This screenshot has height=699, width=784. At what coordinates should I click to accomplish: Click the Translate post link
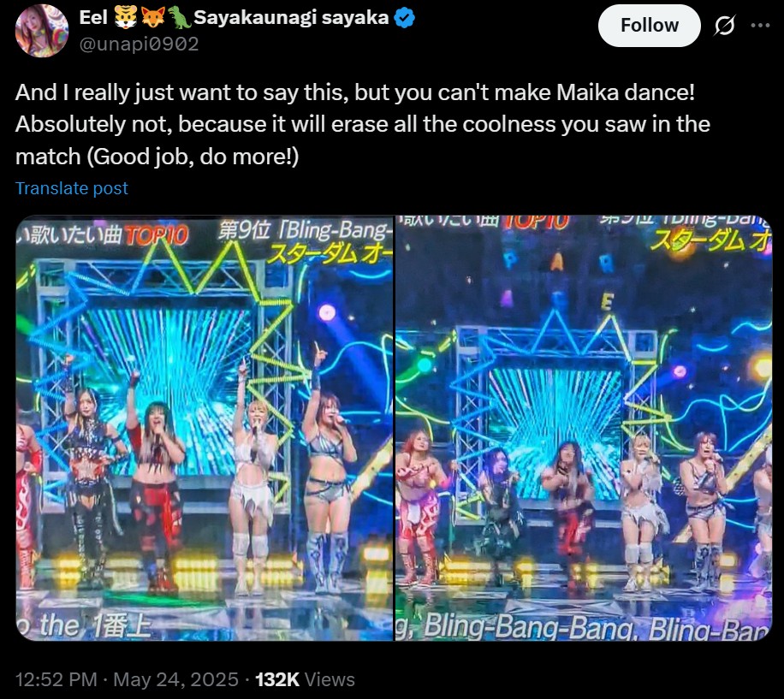[x=72, y=188]
